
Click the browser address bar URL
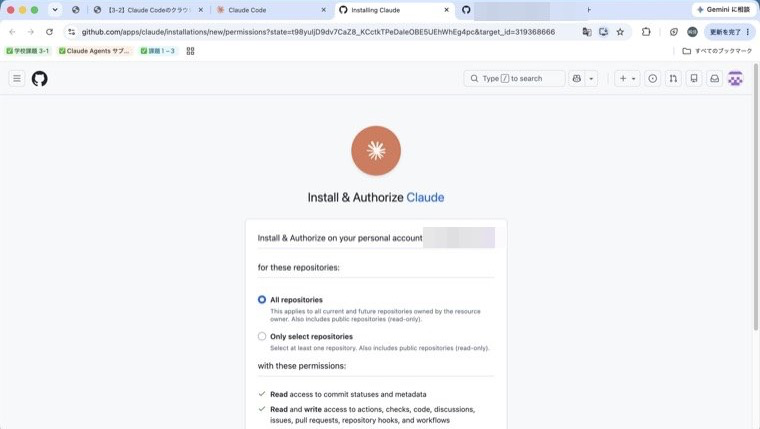[x=318, y=32]
